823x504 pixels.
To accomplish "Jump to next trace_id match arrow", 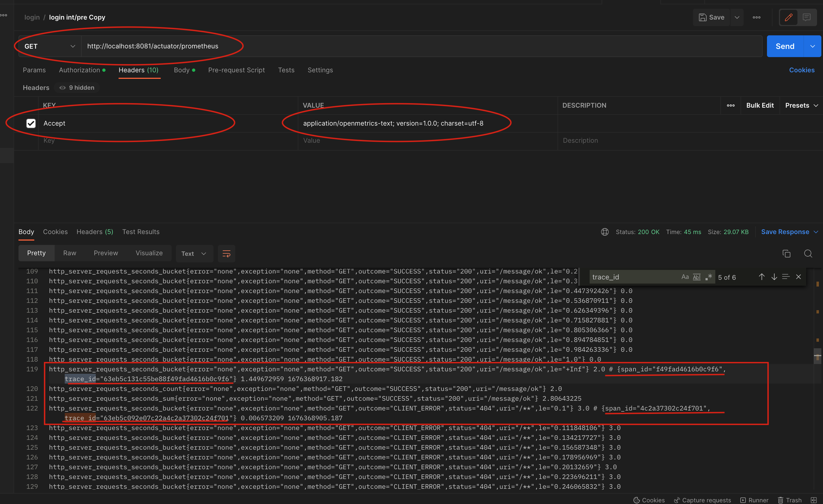I will tap(774, 277).
